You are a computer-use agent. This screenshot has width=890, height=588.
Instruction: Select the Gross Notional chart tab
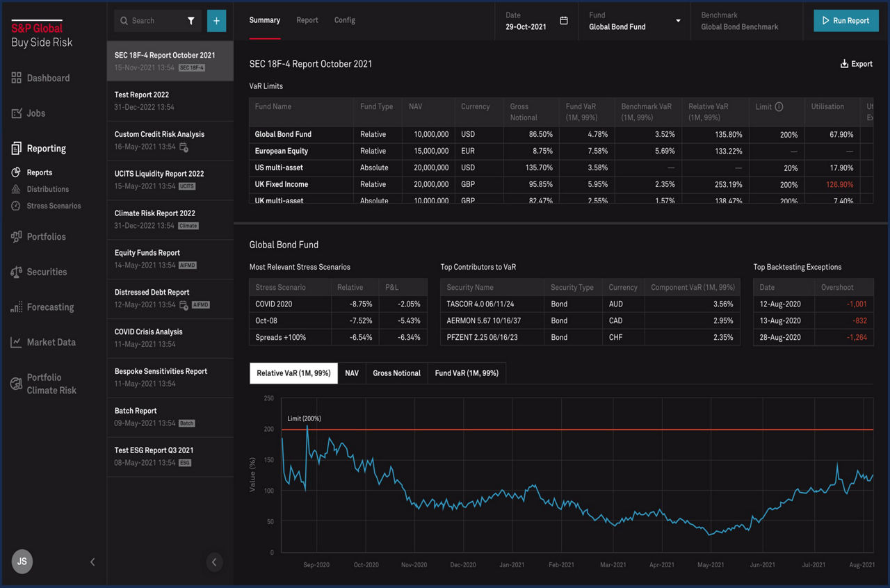(396, 373)
